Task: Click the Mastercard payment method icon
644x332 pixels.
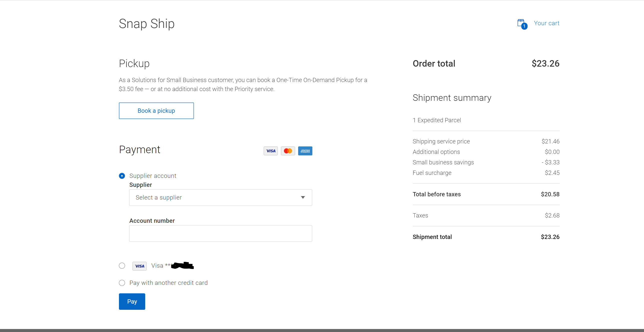Action: 288,151
